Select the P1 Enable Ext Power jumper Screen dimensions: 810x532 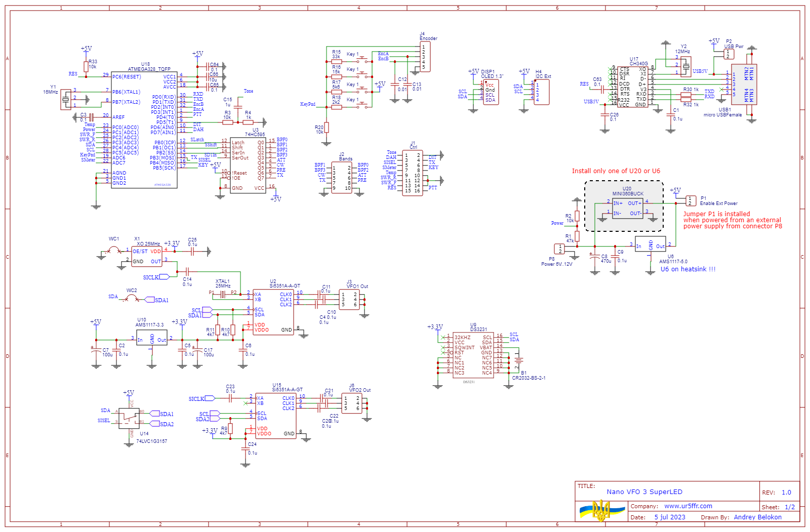tap(691, 200)
